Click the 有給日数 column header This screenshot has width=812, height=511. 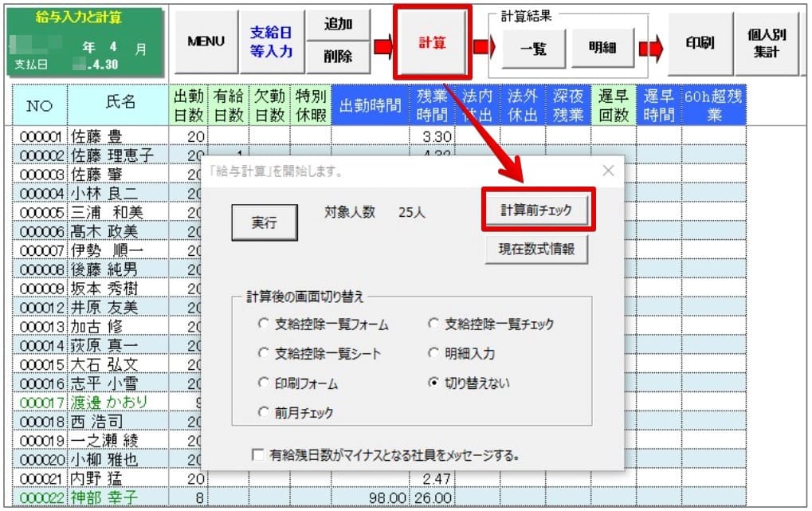229,104
